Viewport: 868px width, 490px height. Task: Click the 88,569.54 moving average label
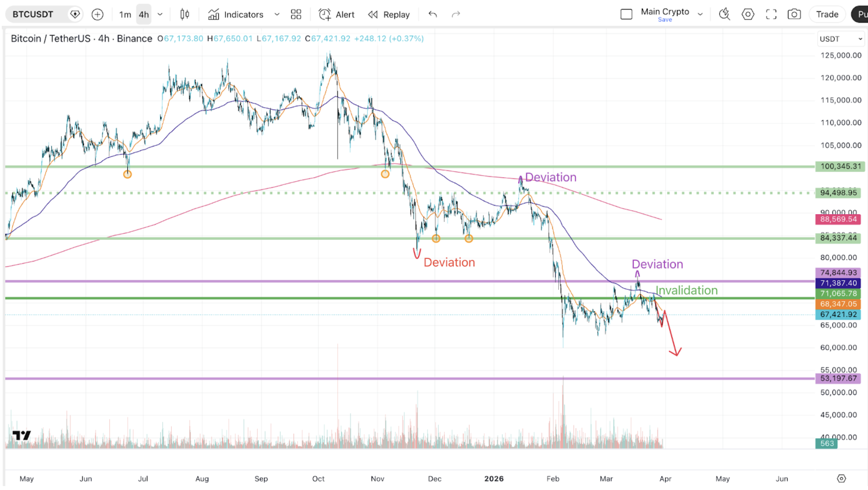tap(838, 219)
